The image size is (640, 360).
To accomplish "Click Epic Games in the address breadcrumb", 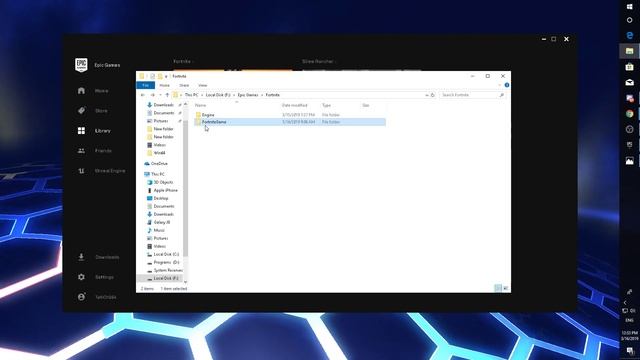I will tap(248, 95).
